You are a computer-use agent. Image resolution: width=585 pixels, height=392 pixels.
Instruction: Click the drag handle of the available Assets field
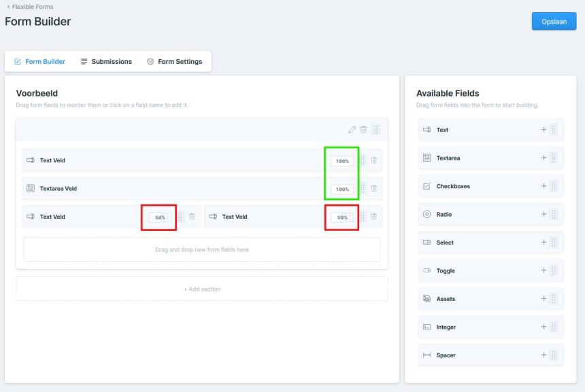tap(553, 299)
